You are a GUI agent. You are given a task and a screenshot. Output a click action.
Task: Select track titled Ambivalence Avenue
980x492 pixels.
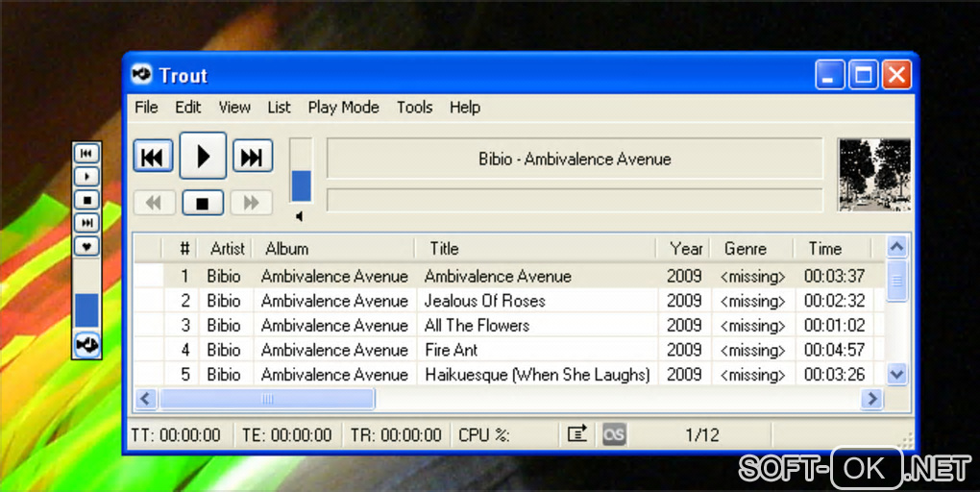point(498,277)
